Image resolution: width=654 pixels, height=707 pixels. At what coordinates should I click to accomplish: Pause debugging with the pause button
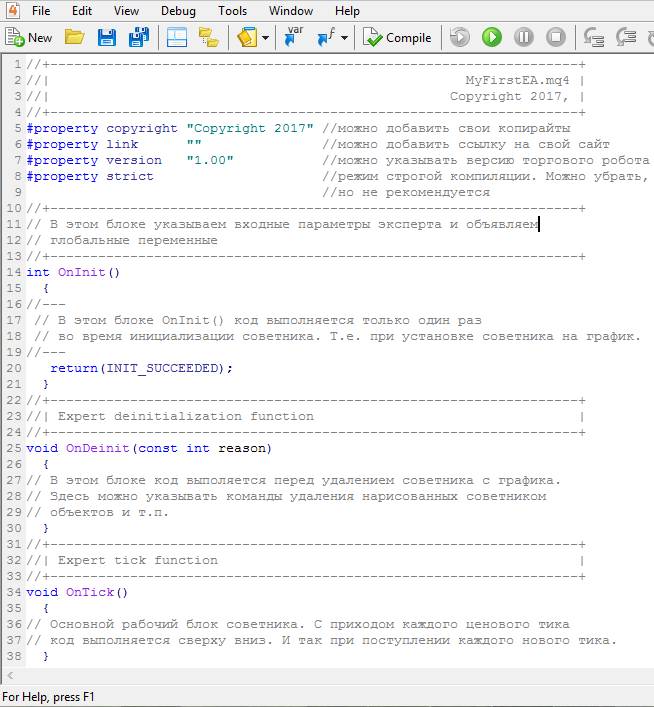(x=524, y=38)
